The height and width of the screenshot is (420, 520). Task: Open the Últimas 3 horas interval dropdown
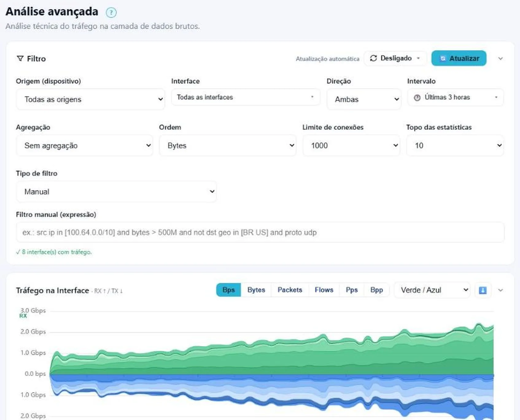(x=455, y=97)
